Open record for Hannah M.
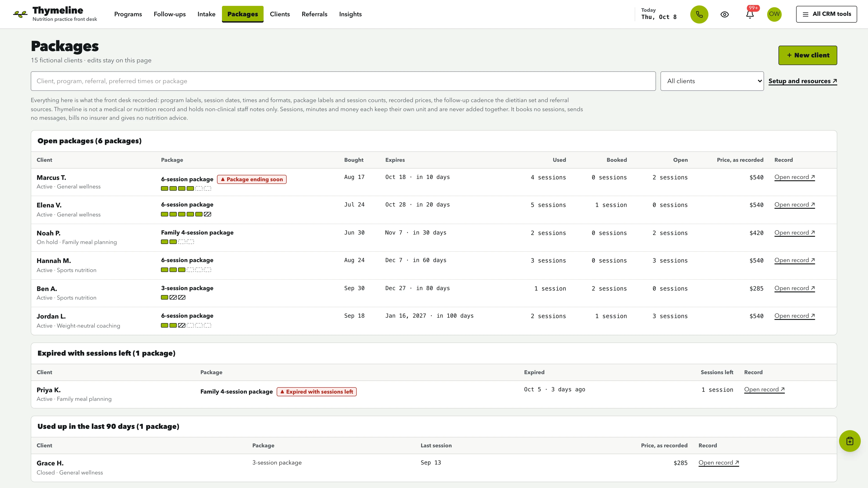 [x=795, y=260]
